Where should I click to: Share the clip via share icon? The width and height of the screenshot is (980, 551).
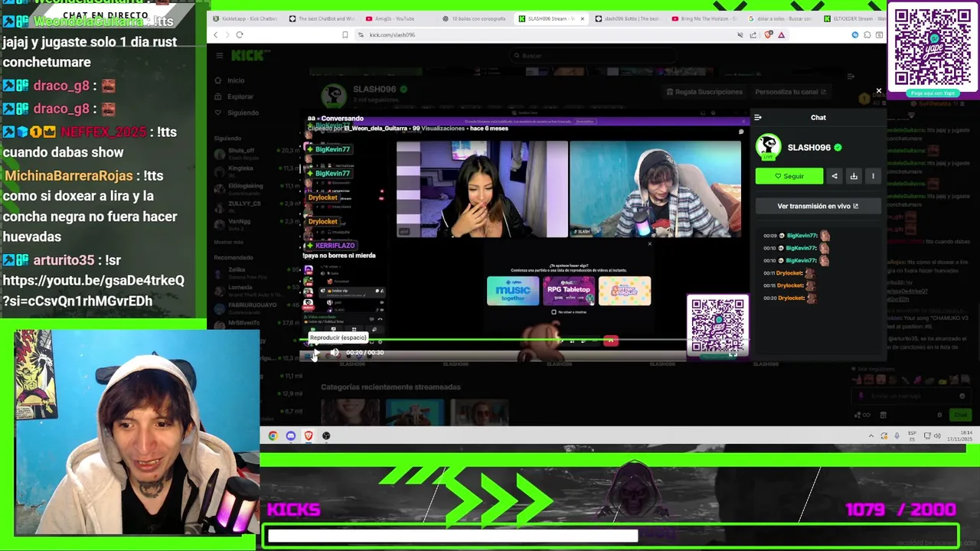pyautogui.click(x=835, y=176)
